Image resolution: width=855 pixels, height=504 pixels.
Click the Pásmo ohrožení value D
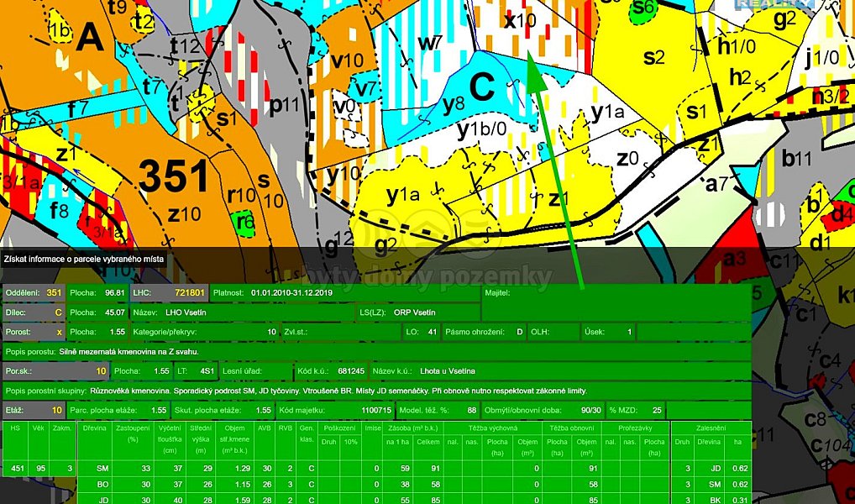click(520, 332)
